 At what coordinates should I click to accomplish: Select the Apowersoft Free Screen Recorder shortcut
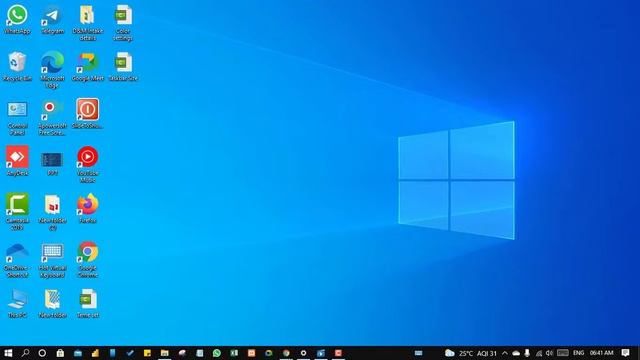[x=52, y=118]
